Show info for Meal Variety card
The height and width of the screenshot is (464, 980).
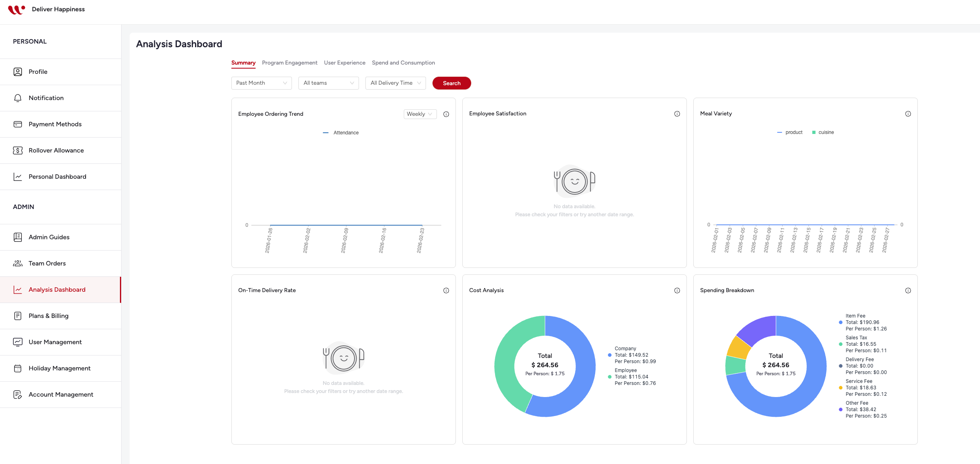tap(908, 114)
